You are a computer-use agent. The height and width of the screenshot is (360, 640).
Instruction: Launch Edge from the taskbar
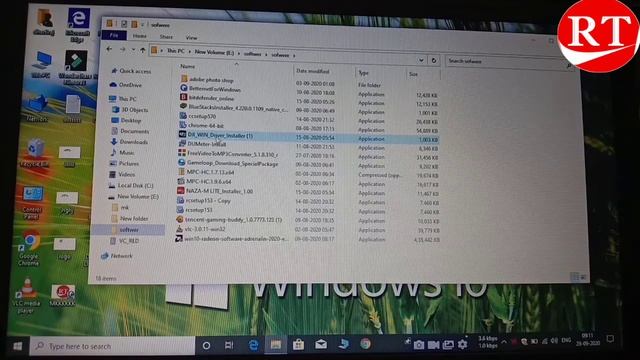coord(253,345)
